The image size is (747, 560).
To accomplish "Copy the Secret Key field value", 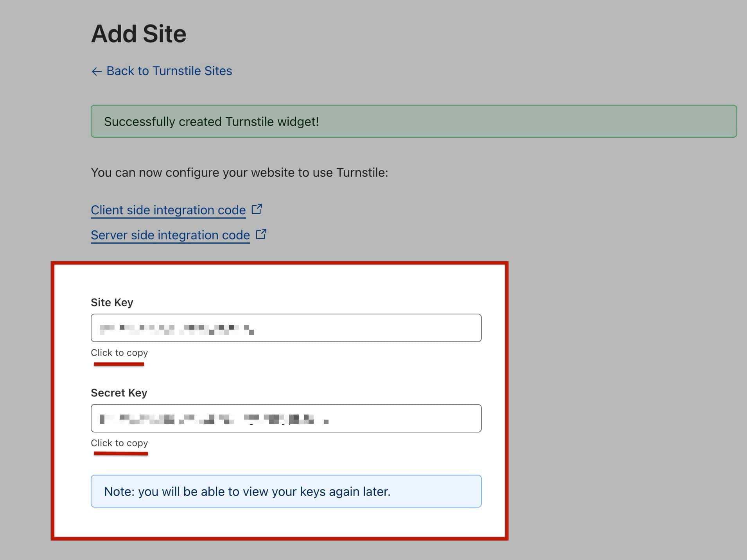I will 286,418.
